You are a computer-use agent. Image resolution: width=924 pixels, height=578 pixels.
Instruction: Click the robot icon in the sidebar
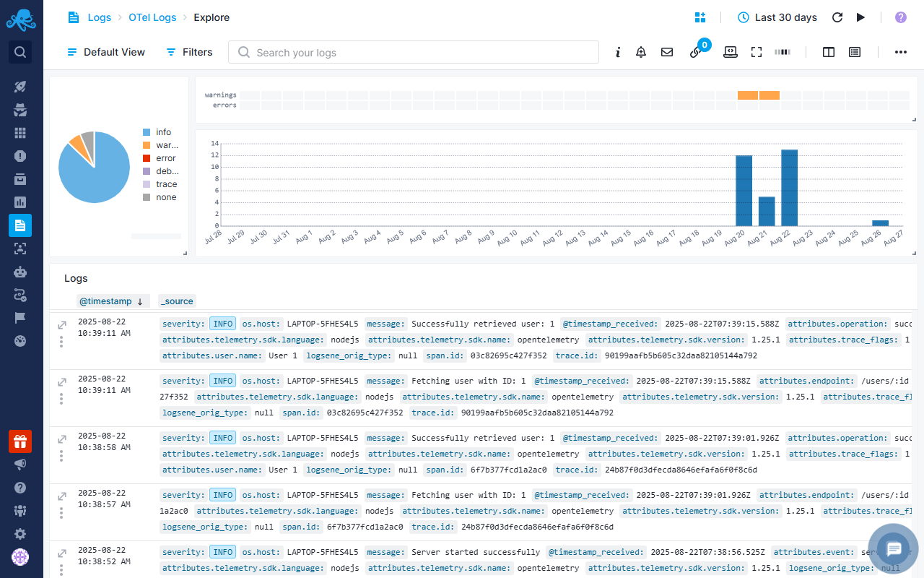pos(20,272)
